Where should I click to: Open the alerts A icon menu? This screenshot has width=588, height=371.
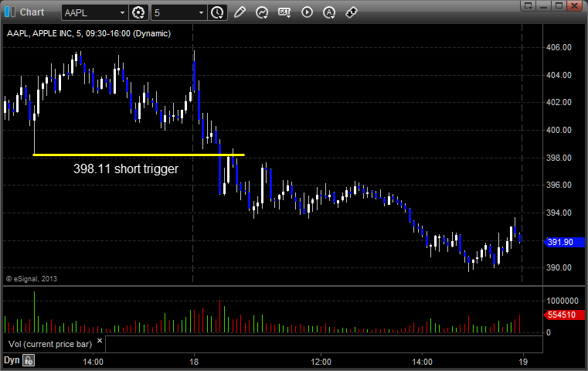pyautogui.click(x=329, y=13)
